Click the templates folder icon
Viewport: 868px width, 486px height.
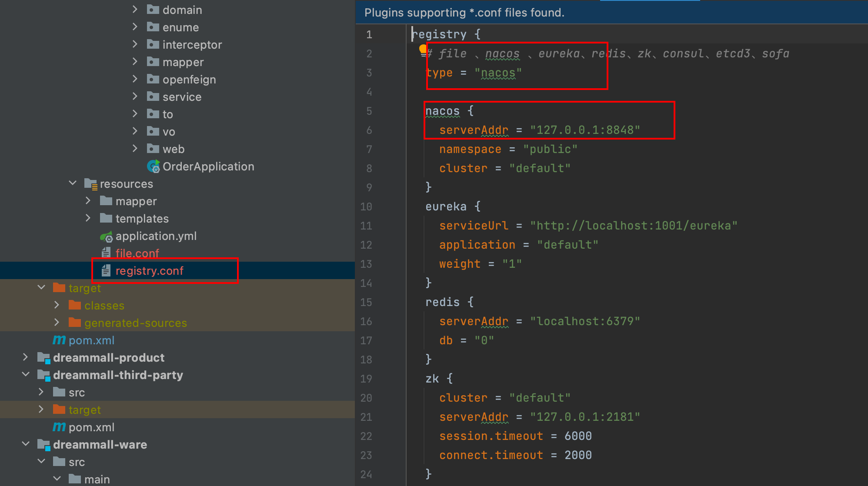coord(106,218)
